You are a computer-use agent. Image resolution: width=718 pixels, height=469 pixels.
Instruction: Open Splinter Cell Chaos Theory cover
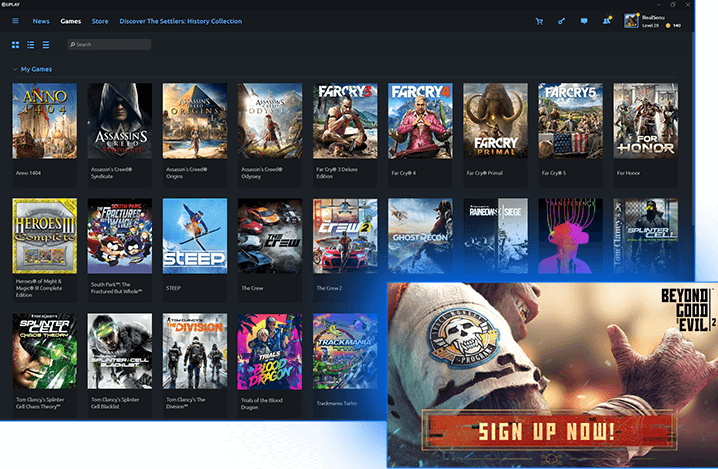pos(44,351)
